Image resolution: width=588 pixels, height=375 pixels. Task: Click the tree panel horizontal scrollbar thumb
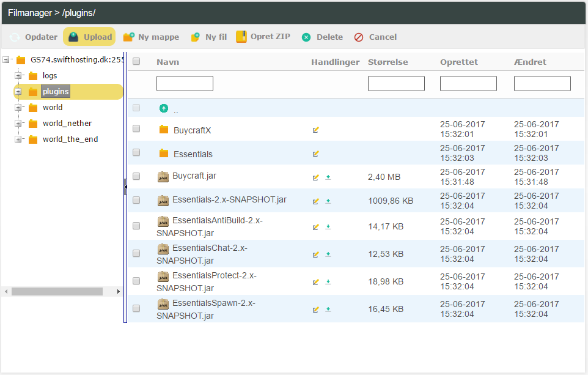57,292
